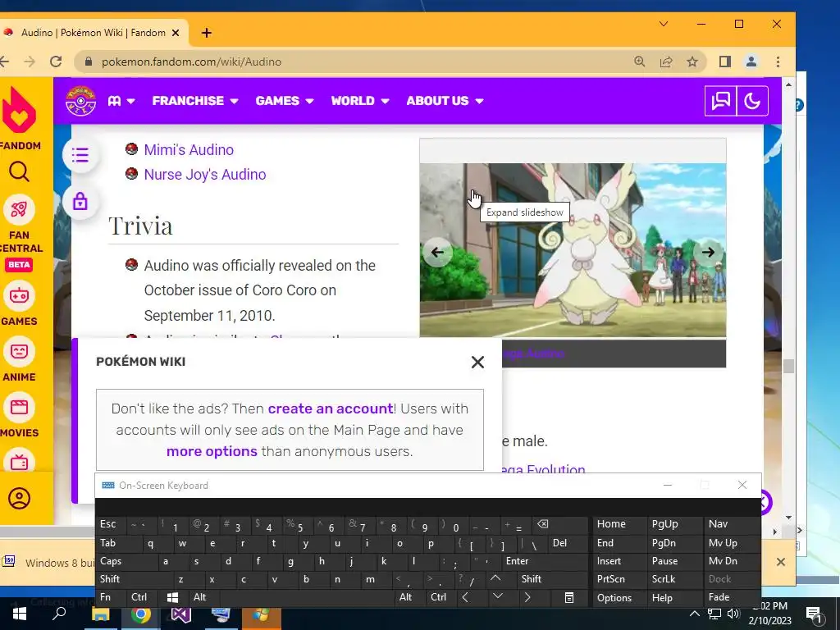Open the Chrome three-dot menu

(x=778, y=62)
